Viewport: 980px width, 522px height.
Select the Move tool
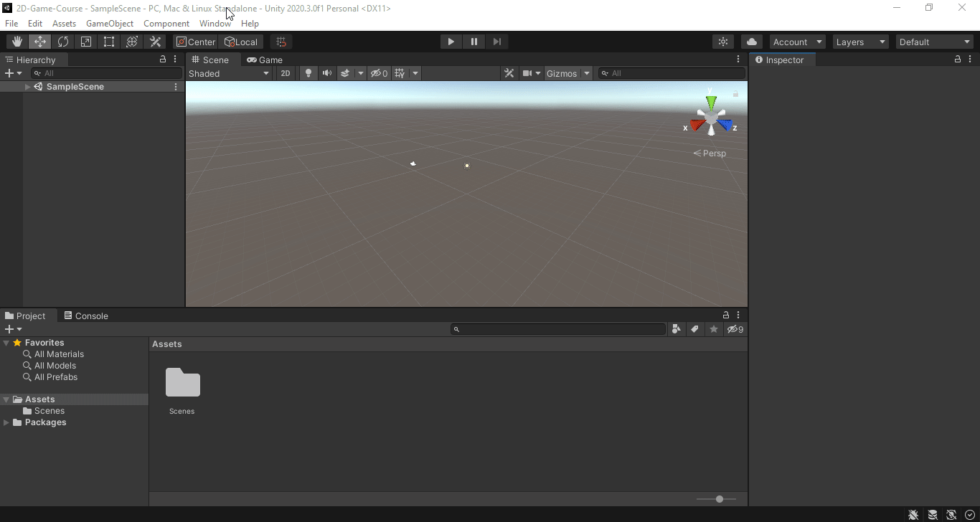[40, 42]
